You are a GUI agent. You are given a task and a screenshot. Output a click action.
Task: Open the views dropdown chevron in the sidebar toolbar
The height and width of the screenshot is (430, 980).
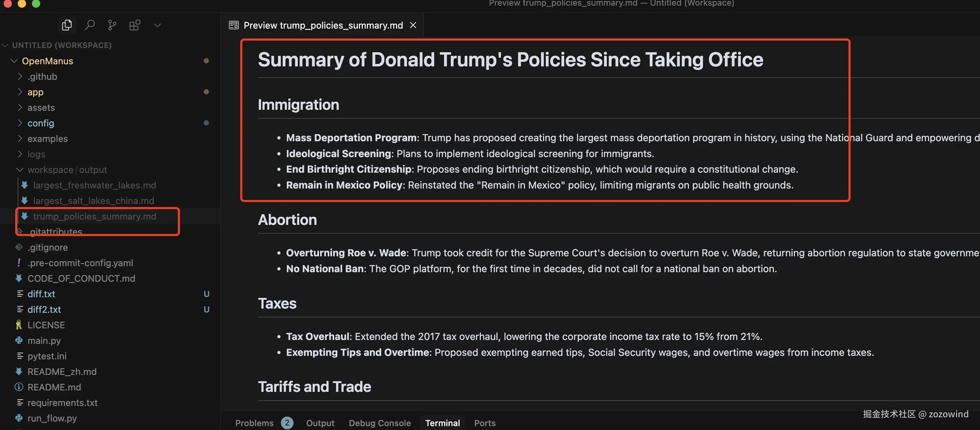(x=157, y=25)
